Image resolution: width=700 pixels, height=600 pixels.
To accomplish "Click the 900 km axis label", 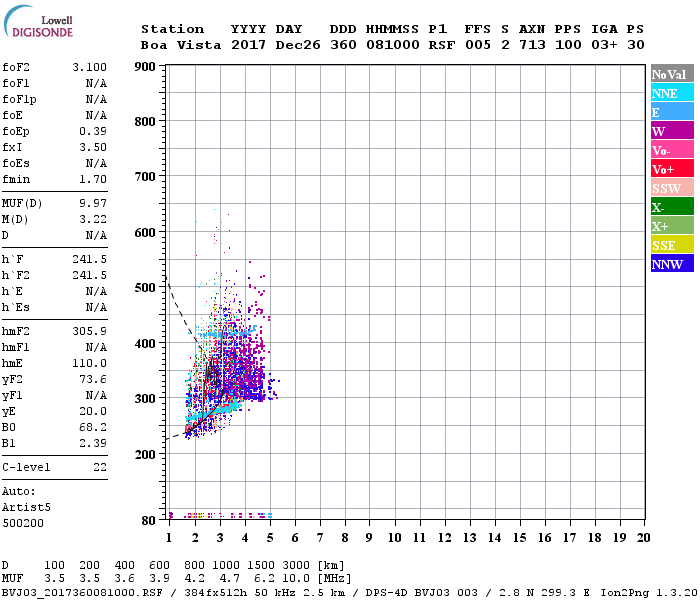I will click(145, 67).
